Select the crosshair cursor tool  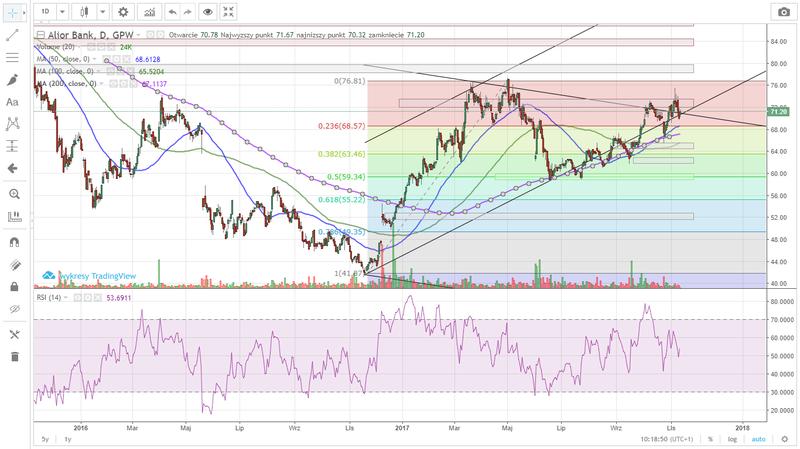(x=14, y=13)
